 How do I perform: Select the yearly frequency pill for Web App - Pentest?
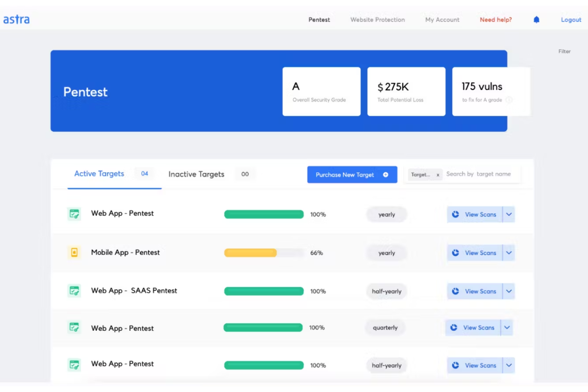(386, 214)
